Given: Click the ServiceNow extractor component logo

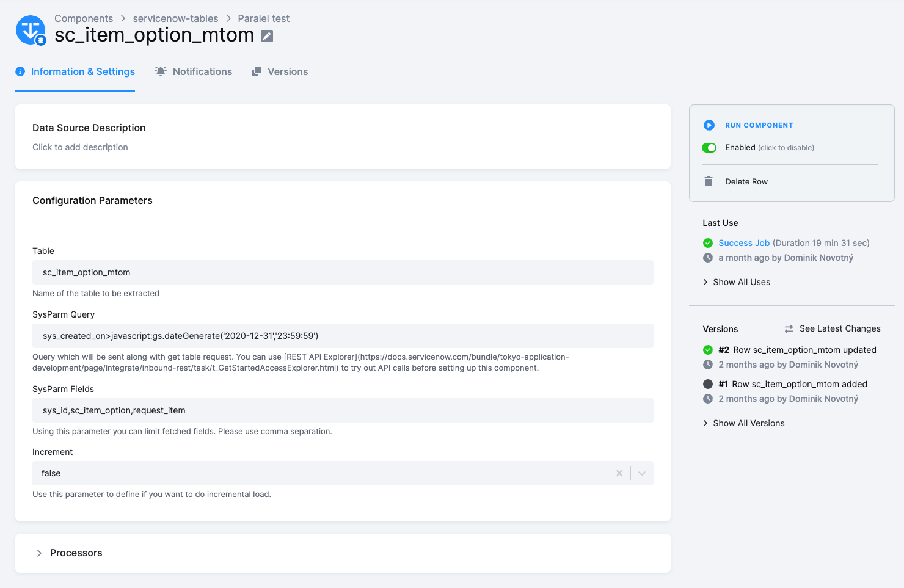Looking at the screenshot, I should pyautogui.click(x=31, y=30).
